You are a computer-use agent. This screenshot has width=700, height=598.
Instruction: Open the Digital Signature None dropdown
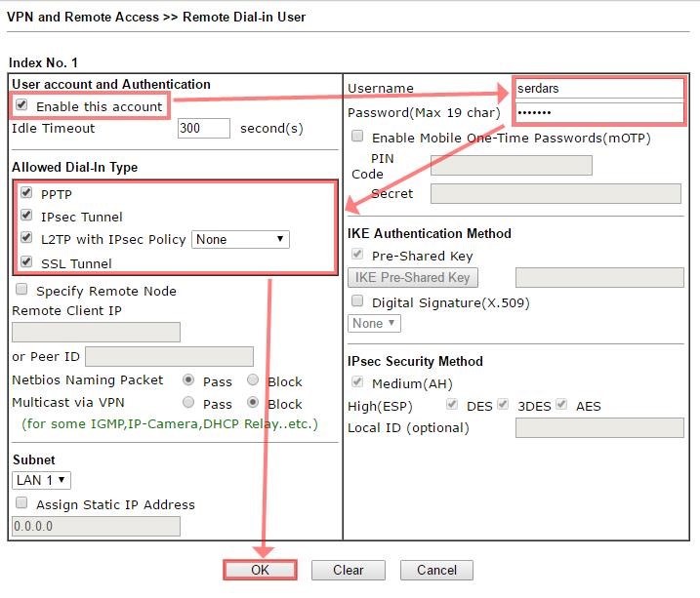[374, 323]
